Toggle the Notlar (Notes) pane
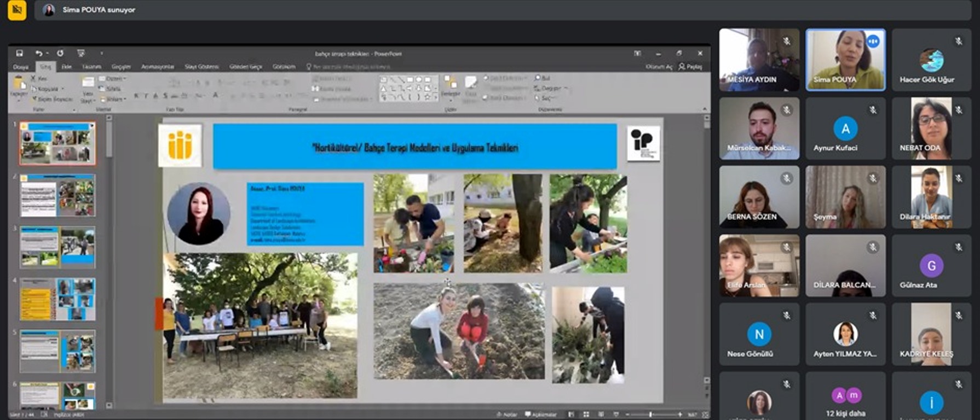The width and height of the screenshot is (980, 420). click(x=507, y=415)
